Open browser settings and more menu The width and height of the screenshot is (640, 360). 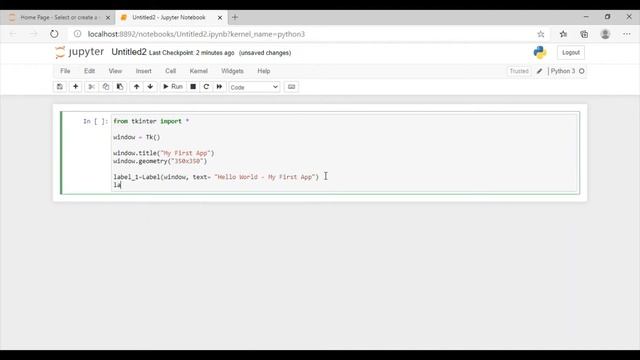627,34
